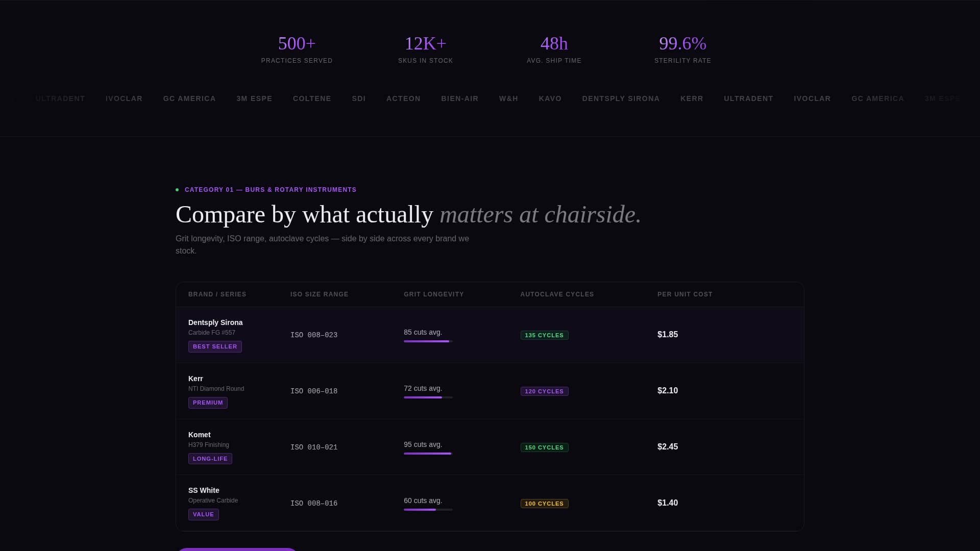Click the Brand / Series column header
Viewport: 980px width, 551px height.
(217, 294)
